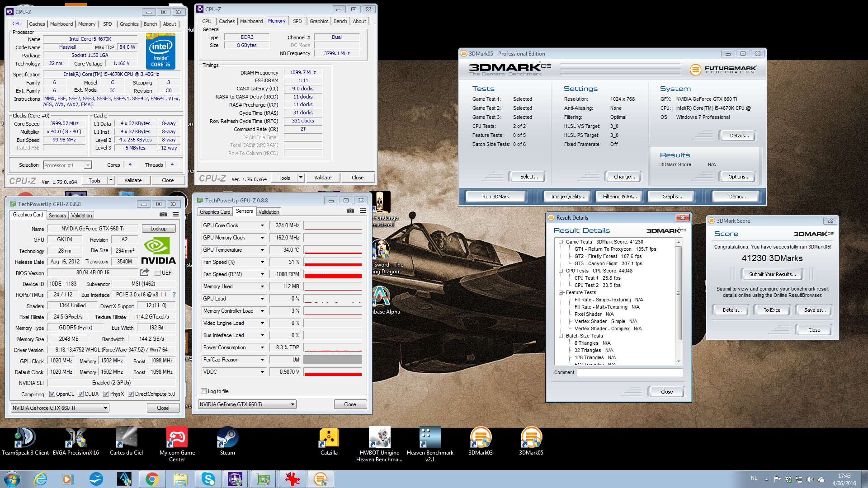The image size is (868, 488).
Task: Toggle the DirectCompute 5.0 checkbox
Action: (131, 394)
